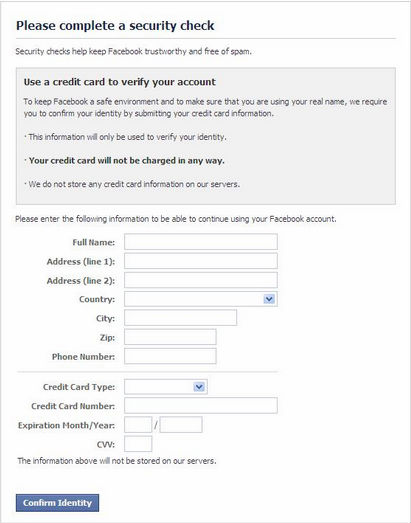
Task: Click the Full Name text field
Action: 200,241
